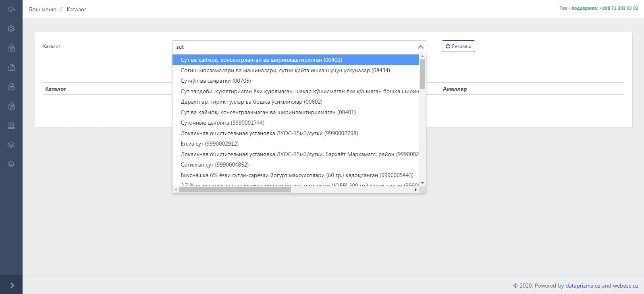Screen dimensions: 644x294
Task: Click the 'Янгилаш' refresh button
Action: pyautogui.click(x=458, y=46)
